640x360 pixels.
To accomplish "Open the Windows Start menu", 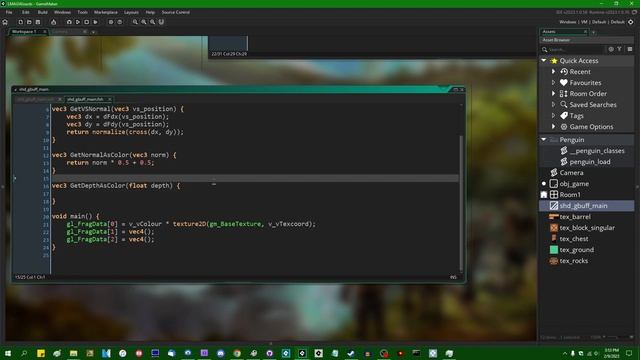I will tap(8, 353).
